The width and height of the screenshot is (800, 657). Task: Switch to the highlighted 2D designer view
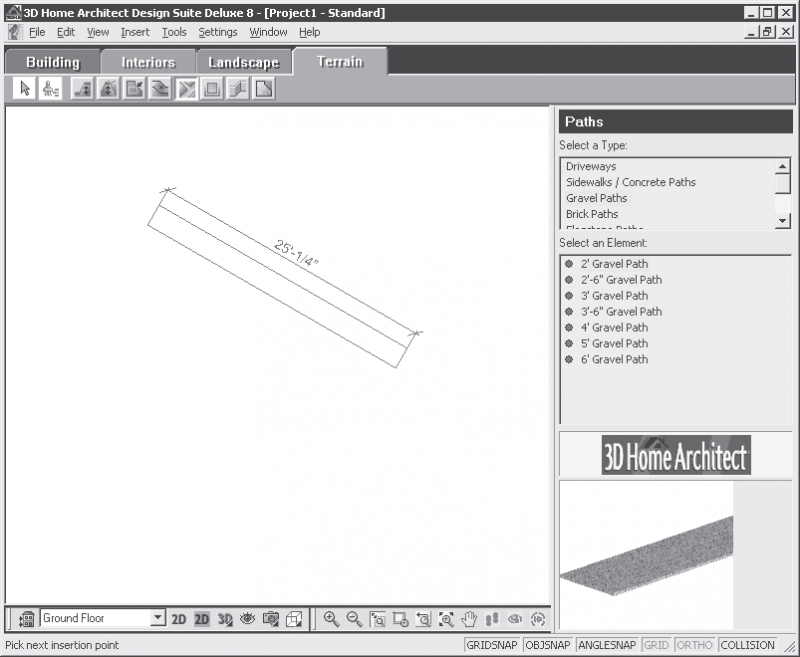coord(202,619)
